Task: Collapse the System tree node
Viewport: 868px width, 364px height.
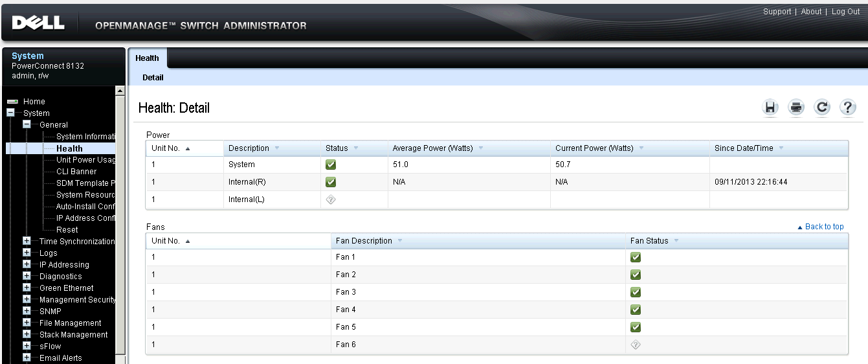Action: (x=10, y=113)
